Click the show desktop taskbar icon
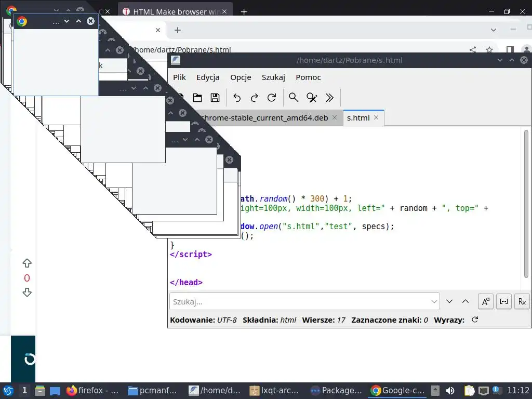 [x=55, y=391]
